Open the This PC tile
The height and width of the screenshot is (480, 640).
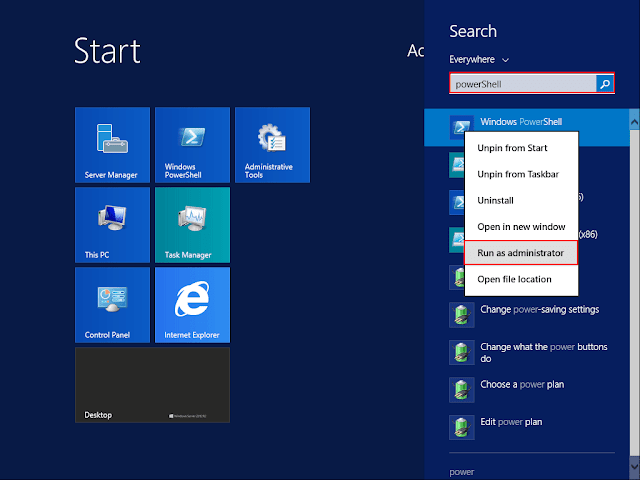(x=112, y=225)
